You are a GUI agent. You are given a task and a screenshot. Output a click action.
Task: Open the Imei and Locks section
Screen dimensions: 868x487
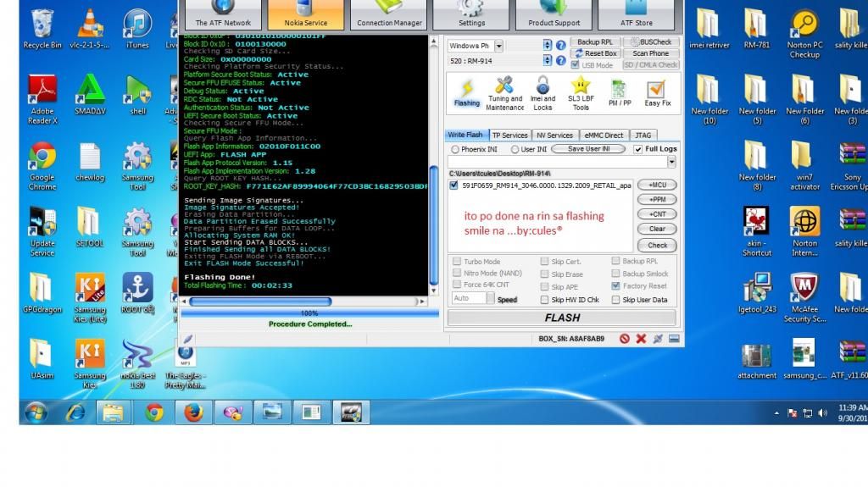pos(542,91)
